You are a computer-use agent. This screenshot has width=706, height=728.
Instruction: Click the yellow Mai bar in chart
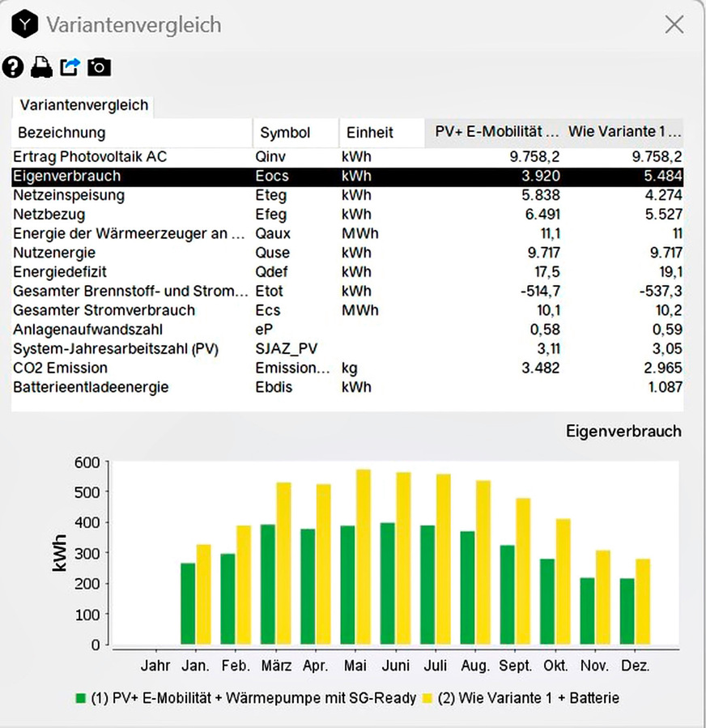pyautogui.click(x=362, y=557)
